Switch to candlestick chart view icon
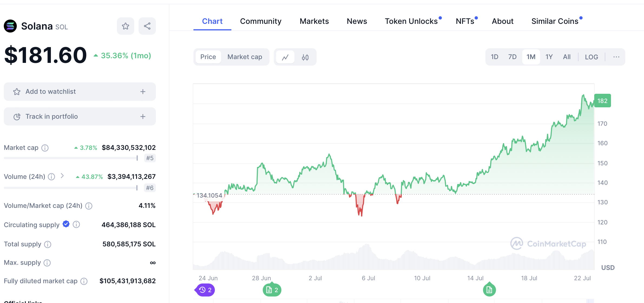 pos(305,57)
